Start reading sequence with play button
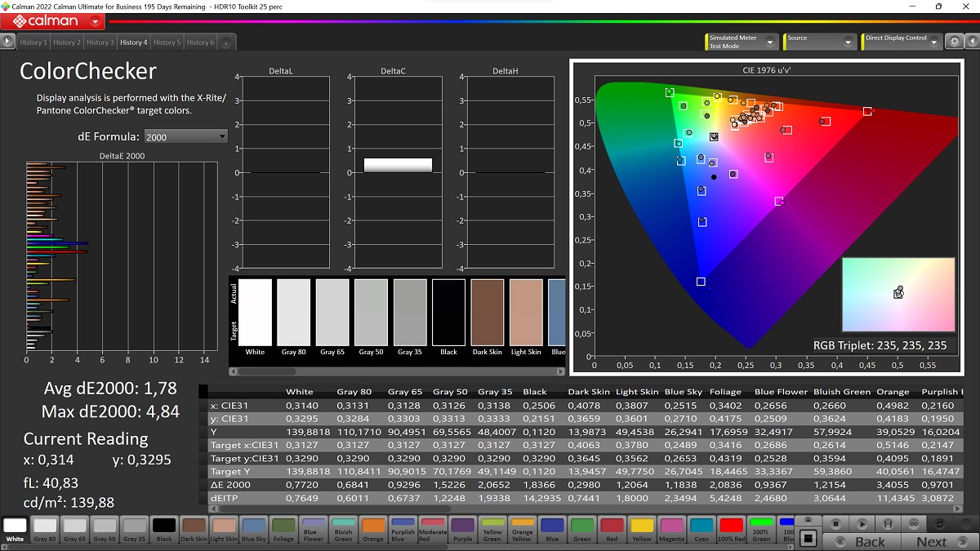The width and height of the screenshot is (980, 551). click(x=861, y=523)
